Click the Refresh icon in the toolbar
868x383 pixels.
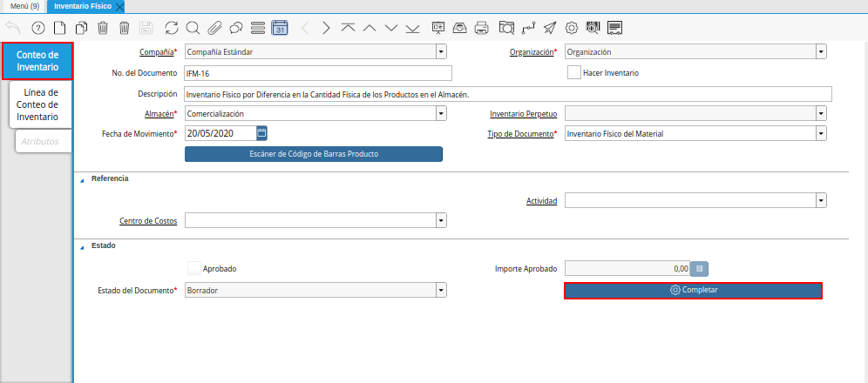click(x=171, y=28)
